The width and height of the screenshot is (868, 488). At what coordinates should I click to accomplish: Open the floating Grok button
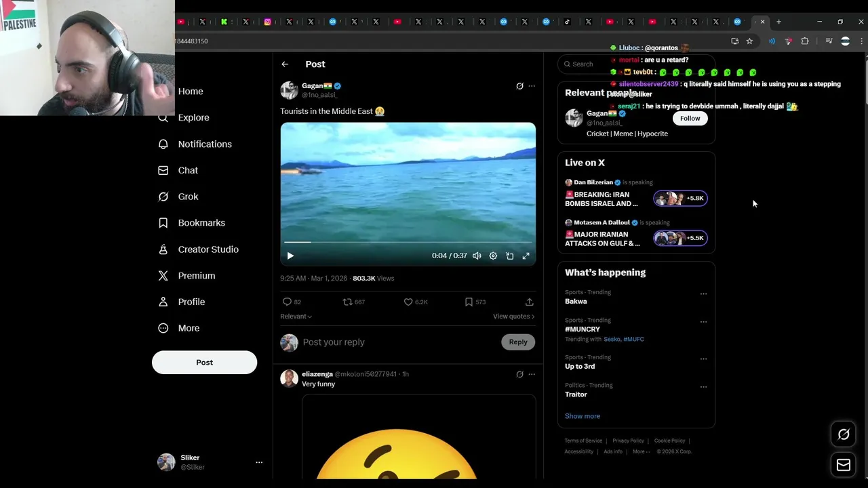(844, 434)
